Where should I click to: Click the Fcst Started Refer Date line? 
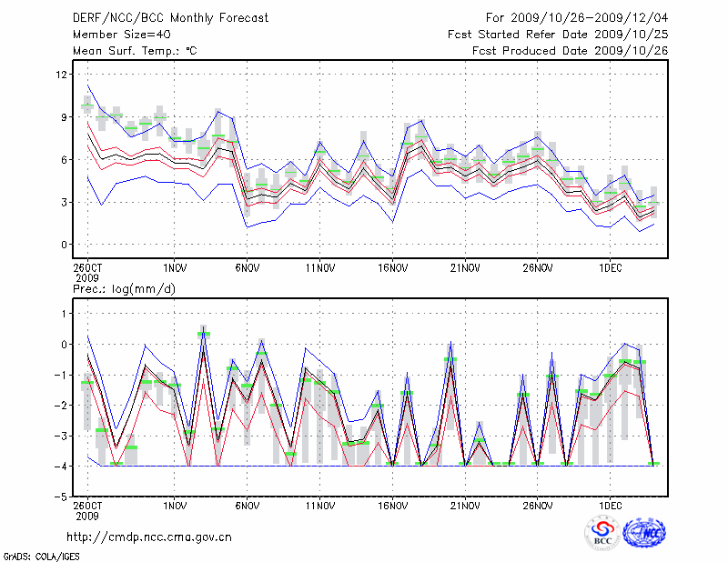(558, 34)
